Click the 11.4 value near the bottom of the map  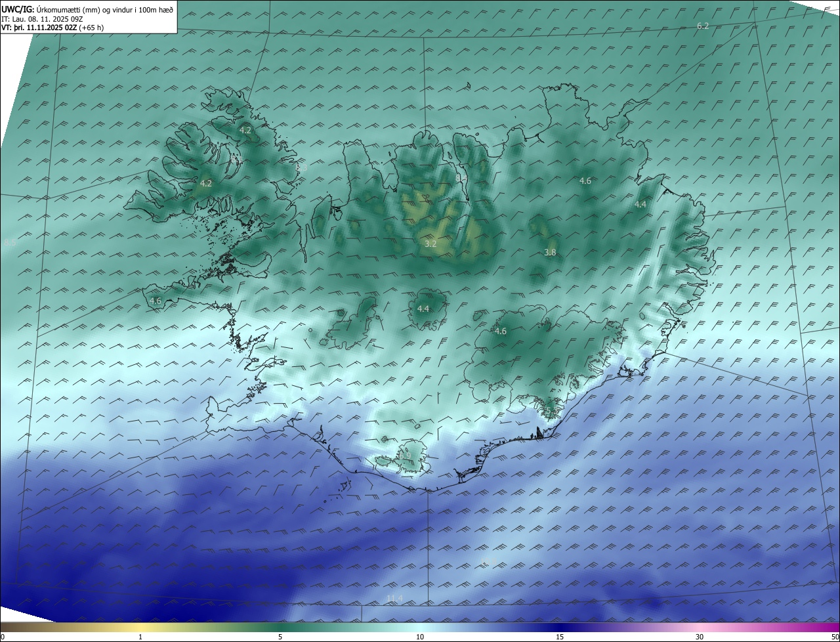point(394,597)
